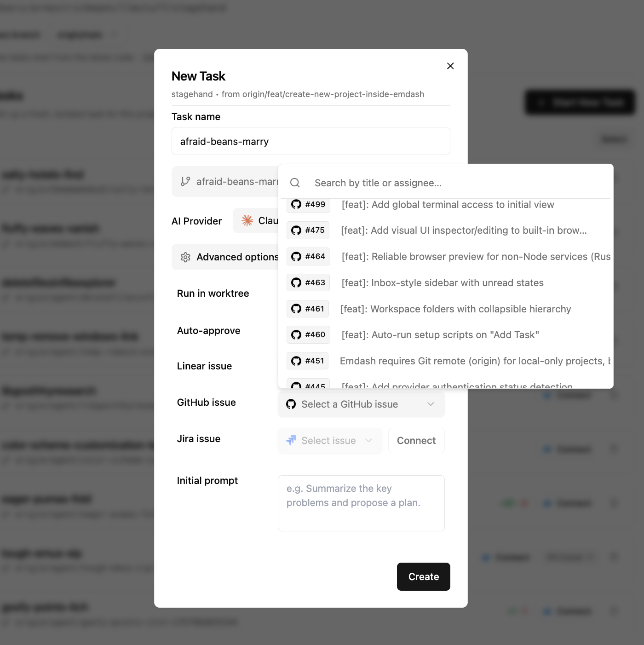Click the GitHub badge for issue #464
644x645 pixels.
(x=308, y=257)
